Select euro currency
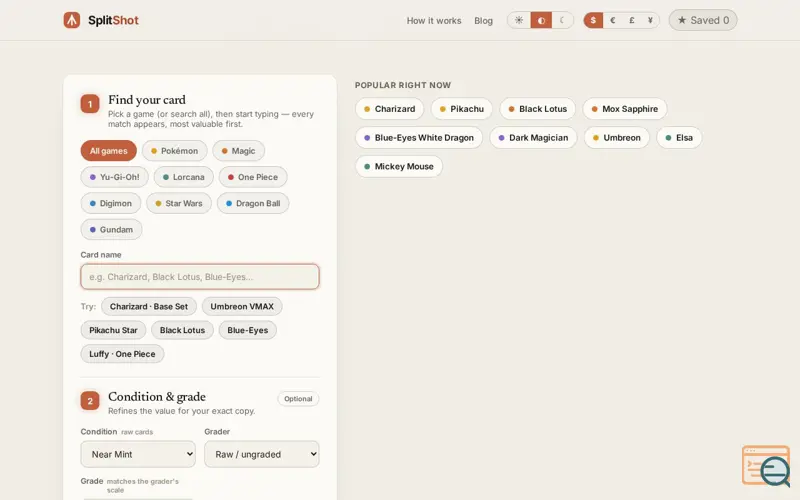Viewport: 800px width, 500px height. point(613,20)
